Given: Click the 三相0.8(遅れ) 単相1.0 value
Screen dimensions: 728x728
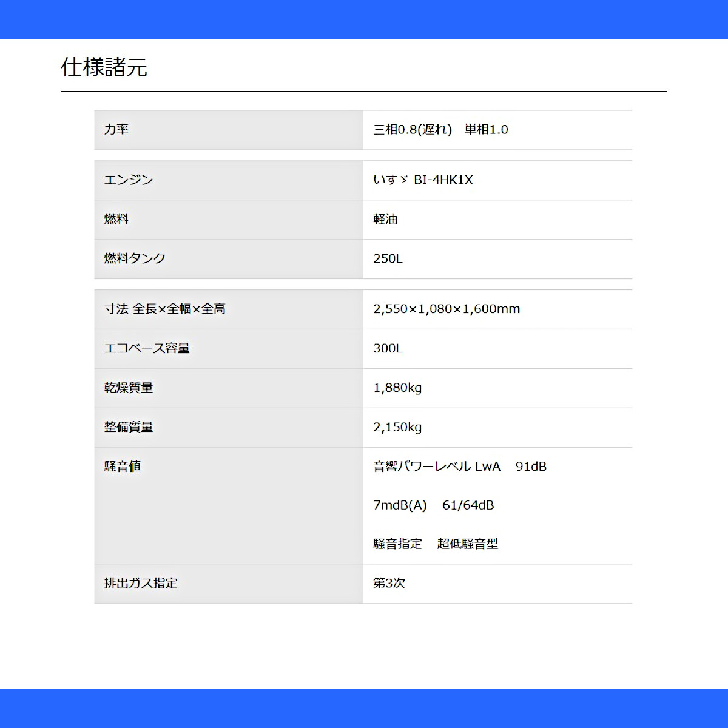Looking at the screenshot, I should (440, 129).
